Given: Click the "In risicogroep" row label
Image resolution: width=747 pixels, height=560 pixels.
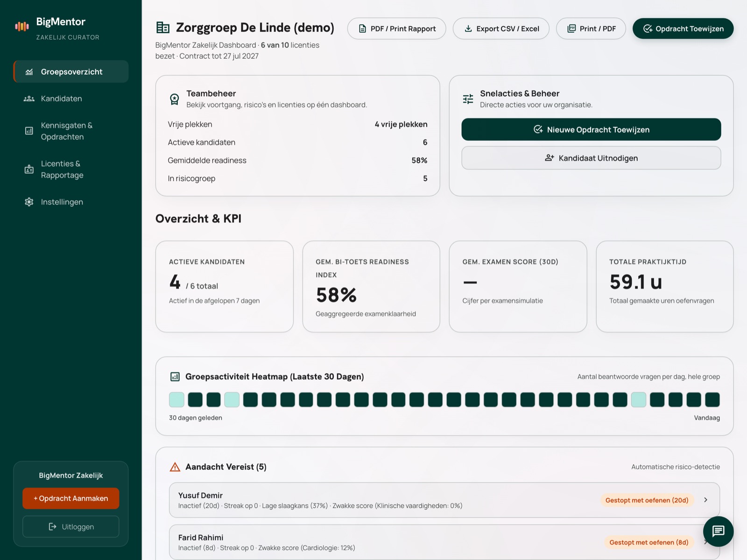Looking at the screenshot, I should (191, 178).
